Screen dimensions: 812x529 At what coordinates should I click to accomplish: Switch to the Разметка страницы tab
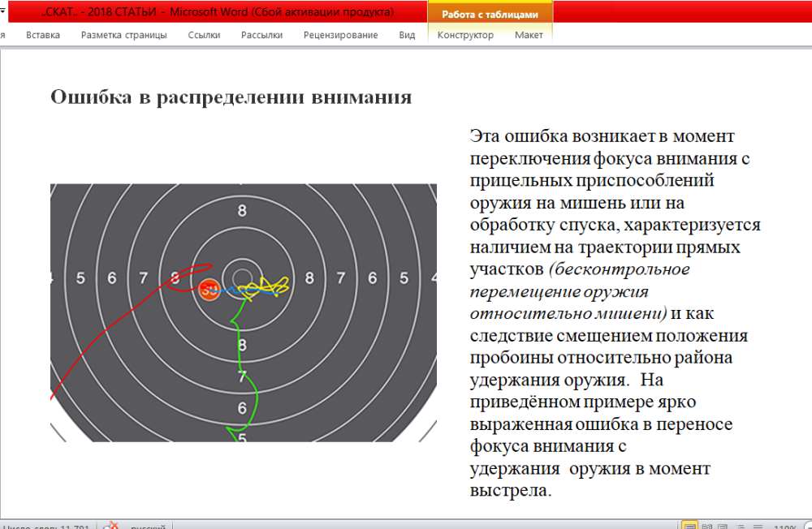(x=123, y=35)
